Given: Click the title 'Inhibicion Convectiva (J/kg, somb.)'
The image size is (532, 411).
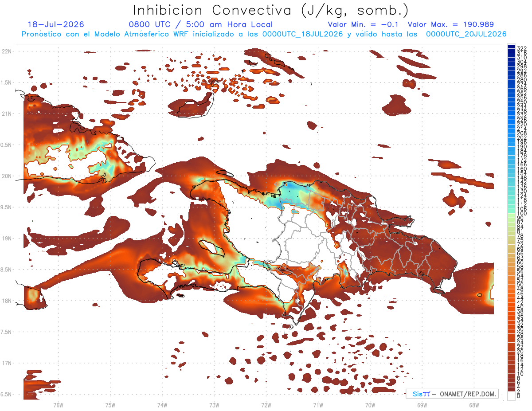Looking at the screenshot, I should 271,10.
